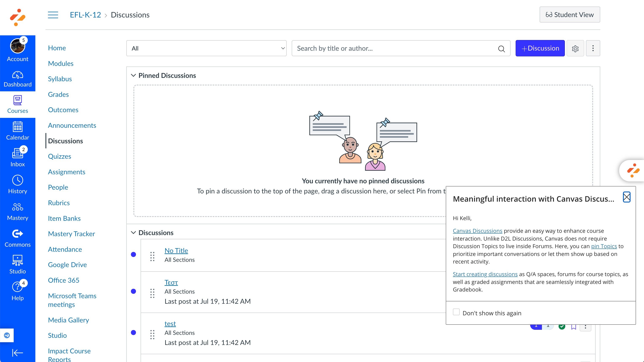Toggle the course navigation hamburger menu

point(53,15)
